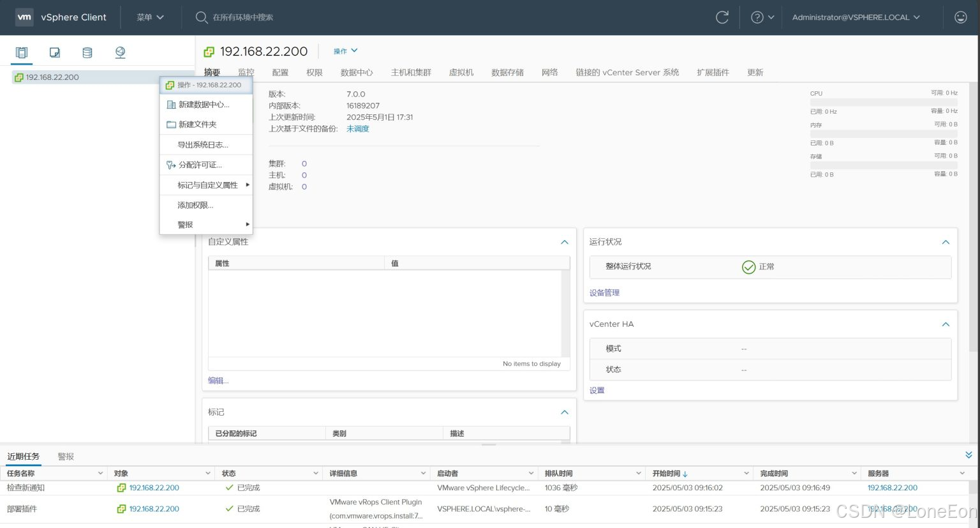
Task: Switch to 警报 tab in bottom panel
Action: (66, 456)
